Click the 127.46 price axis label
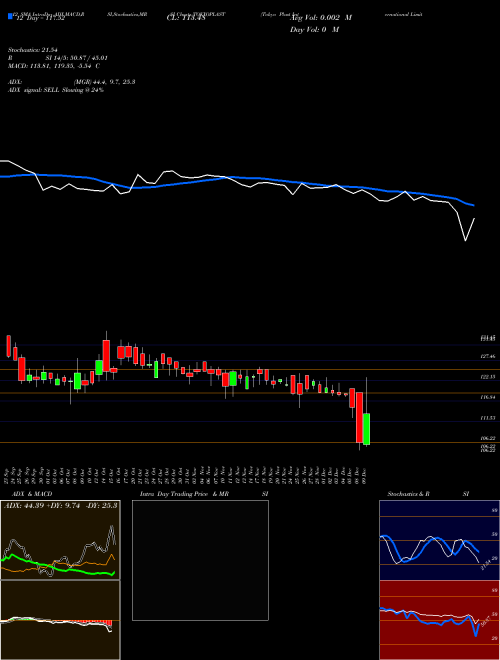Screen dimensions: 500x660 coord(488,357)
